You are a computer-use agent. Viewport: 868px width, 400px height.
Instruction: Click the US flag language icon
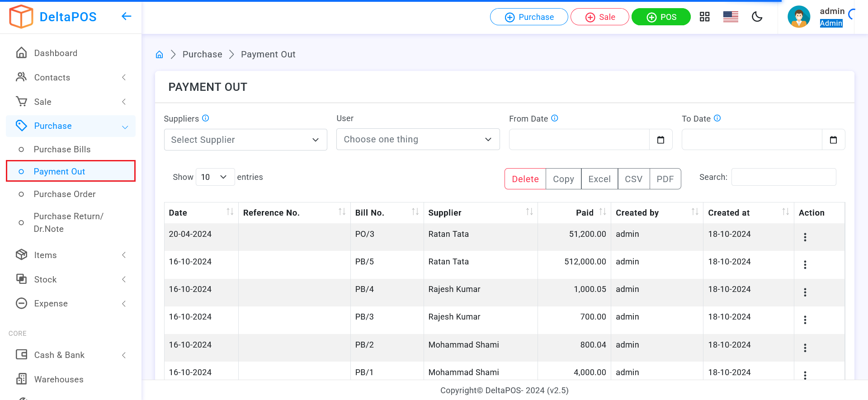pos(731,17)
